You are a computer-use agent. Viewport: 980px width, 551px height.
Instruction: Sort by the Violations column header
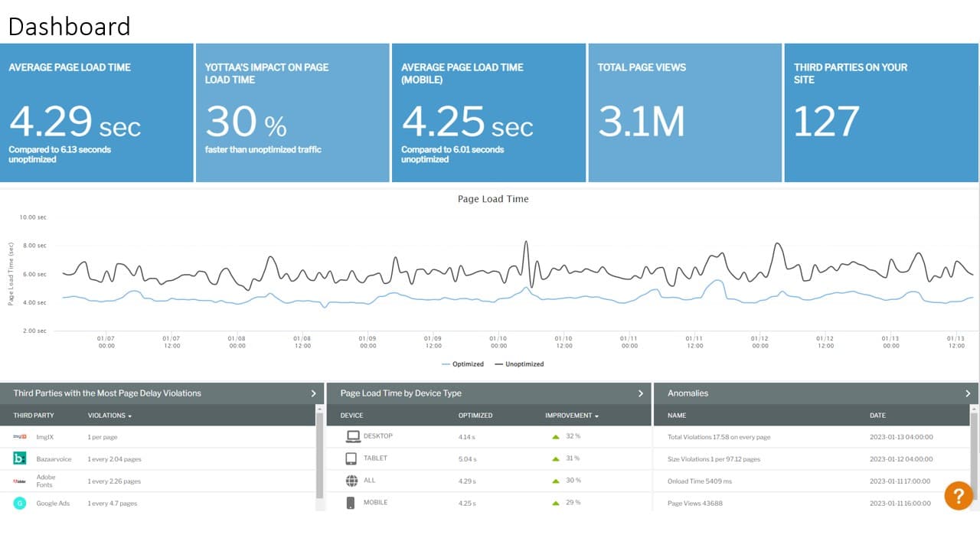[109, 416]
